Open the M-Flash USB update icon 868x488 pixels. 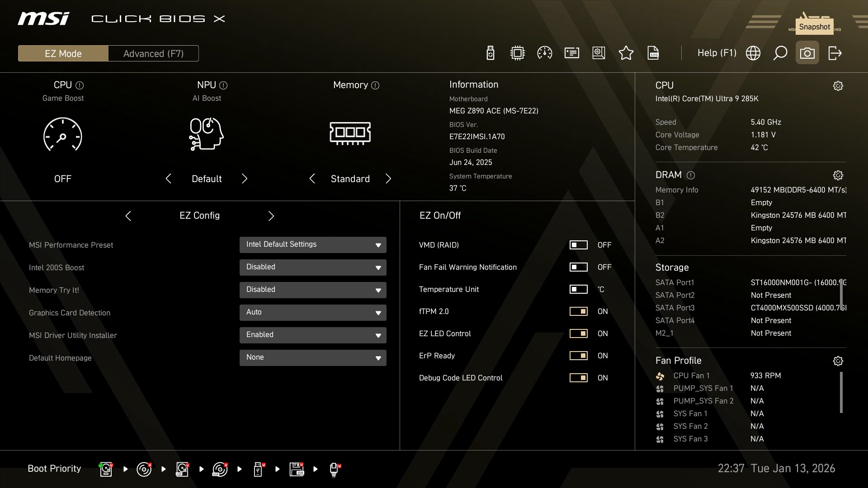[491, 53]
